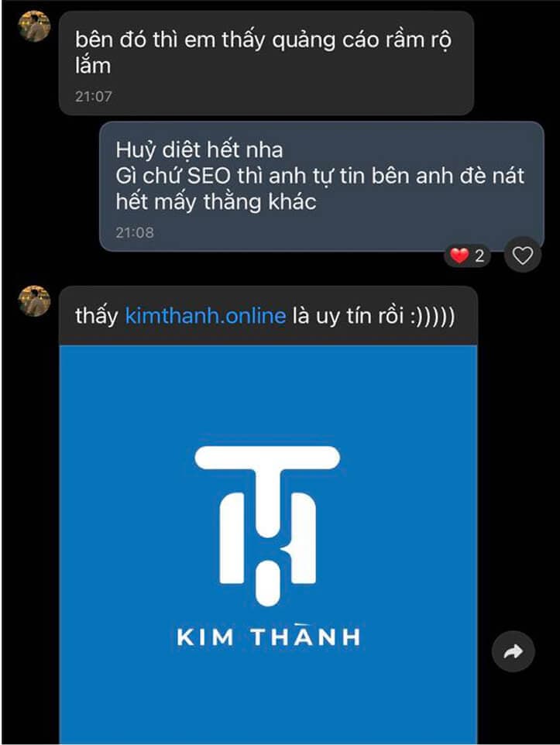Screen dimensions: 560x745
Task: React with the outlined heart button
Action: point(523,256)
